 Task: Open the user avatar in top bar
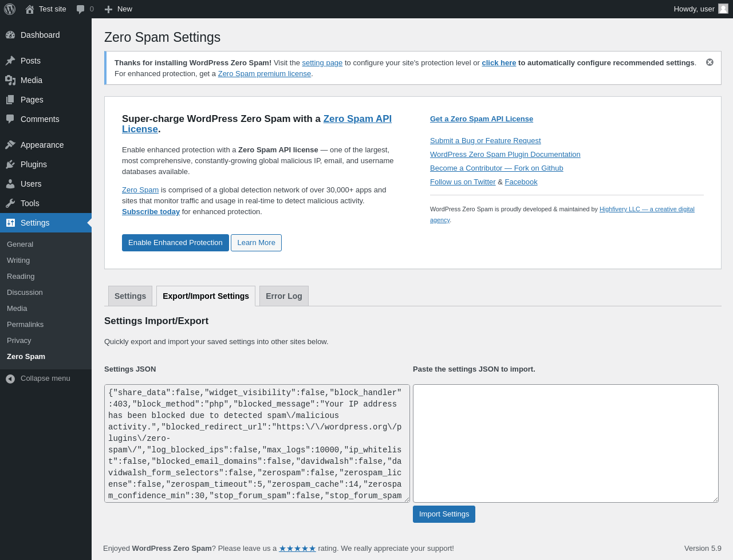pos(723,9)
